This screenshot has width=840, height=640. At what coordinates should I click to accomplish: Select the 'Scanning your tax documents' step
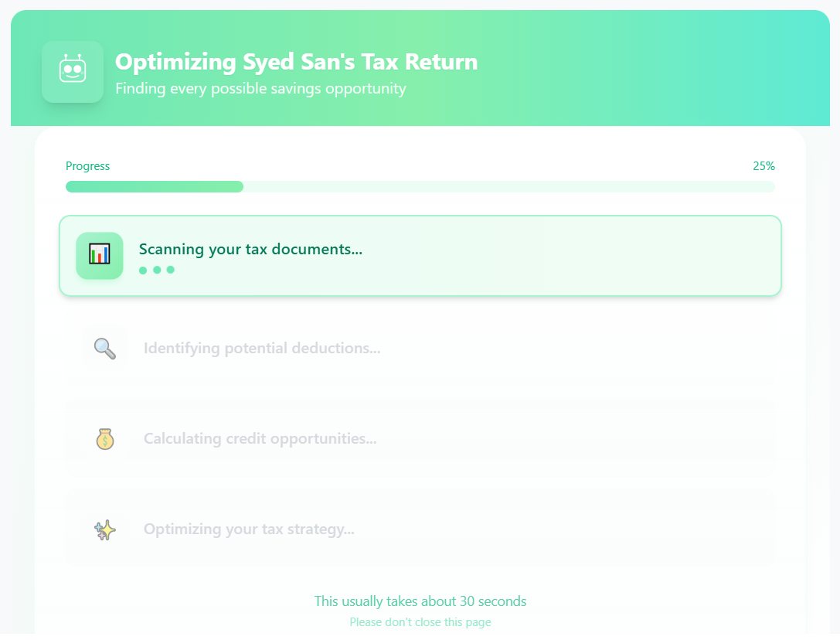[x=250, y=249]
